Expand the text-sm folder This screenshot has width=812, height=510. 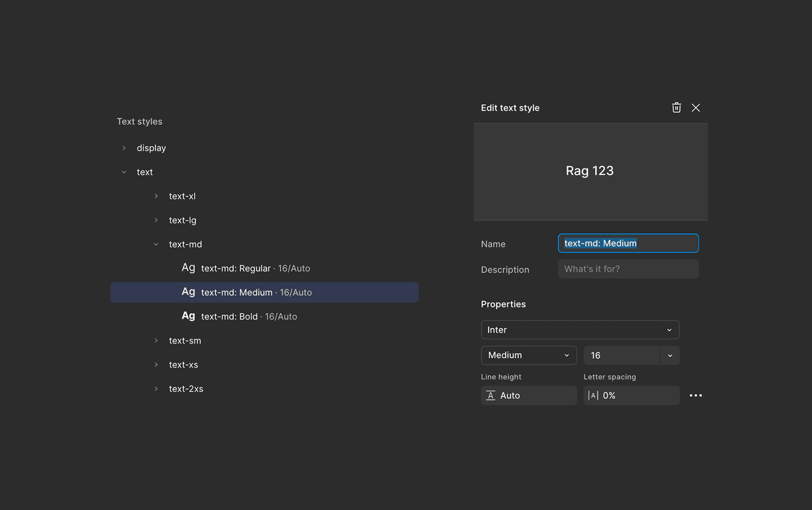[156, 340]
